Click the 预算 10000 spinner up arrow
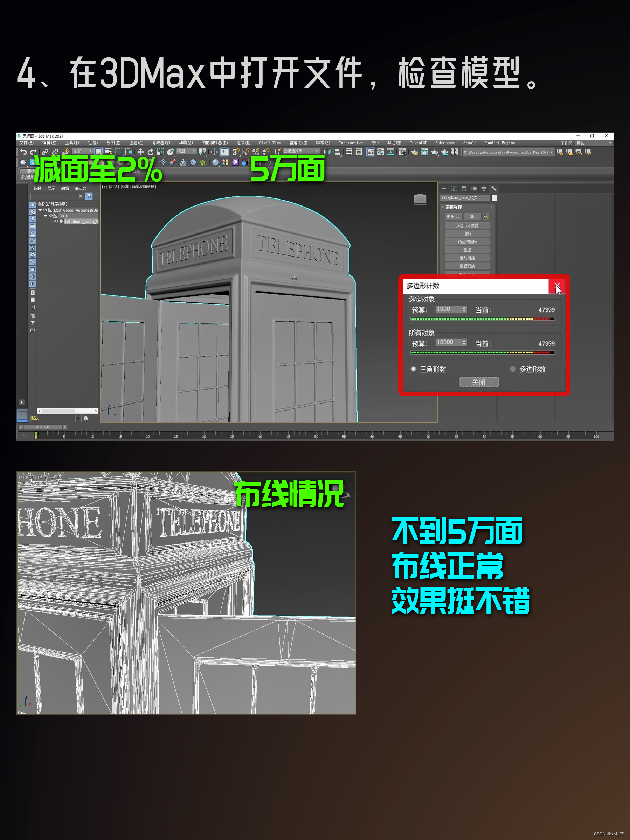 464,341
